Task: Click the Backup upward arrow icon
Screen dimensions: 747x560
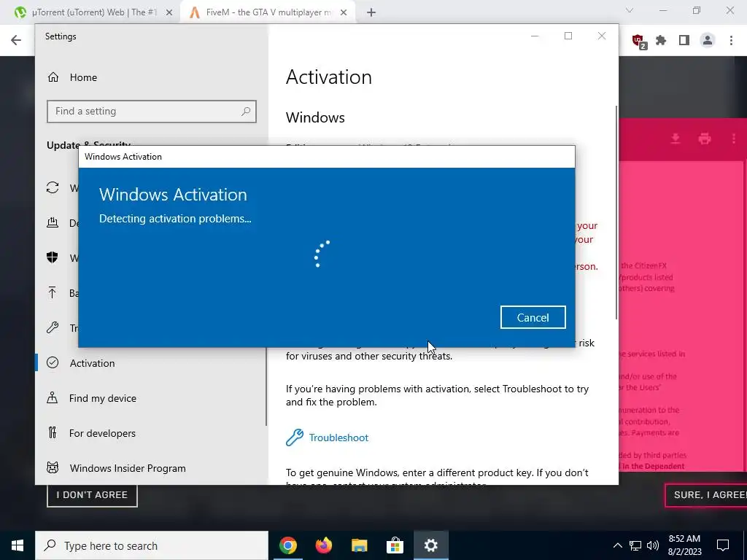Action: click(53, 293)
